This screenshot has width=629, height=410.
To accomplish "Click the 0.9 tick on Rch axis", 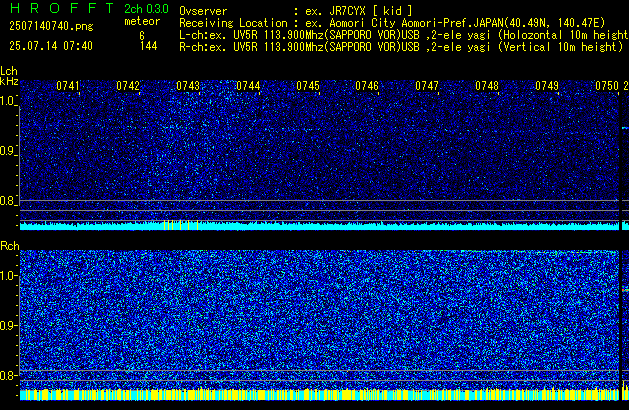I will pos(8,325).
